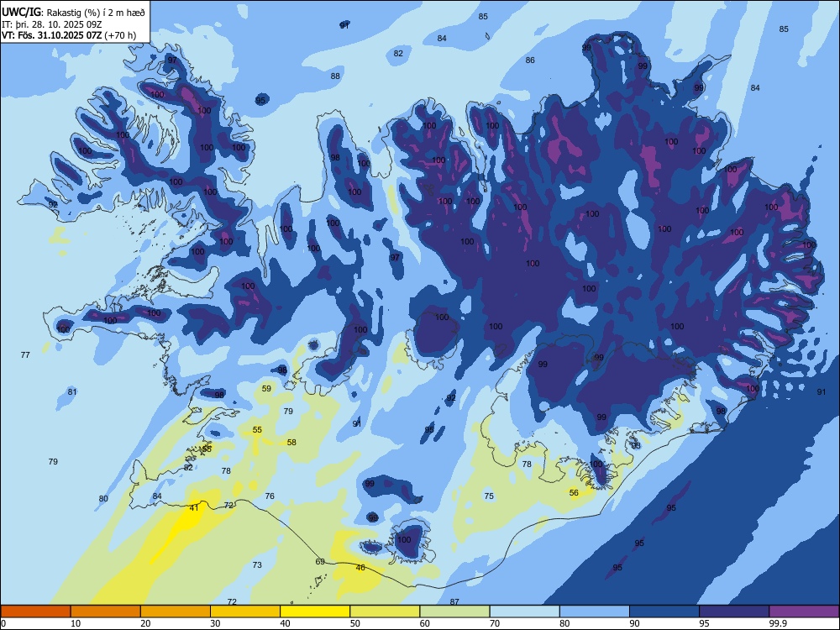This screenshot has width=840, height=630.
Task: Click the legend label 70
Action: (x=495, y=623)
